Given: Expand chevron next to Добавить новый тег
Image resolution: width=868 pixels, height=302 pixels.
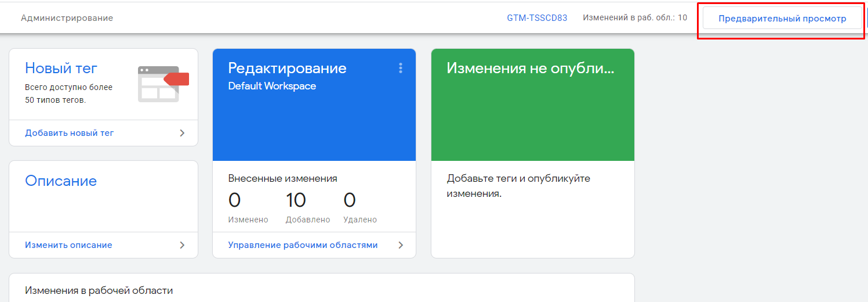Looking at the screenshot, I should pyautogui.click(x=182, y=133).
